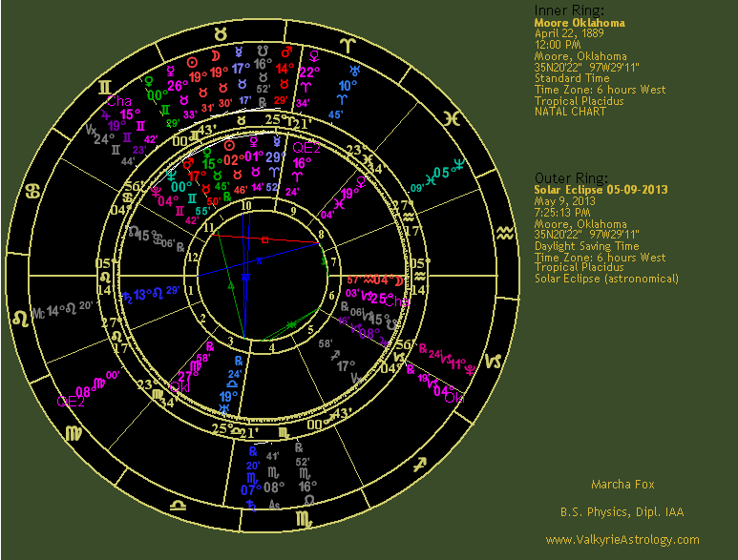Viewport: 738px width, 560px height.
Task: Click the Moore Oklahoma inner ring title
Action: pos(580,21)
